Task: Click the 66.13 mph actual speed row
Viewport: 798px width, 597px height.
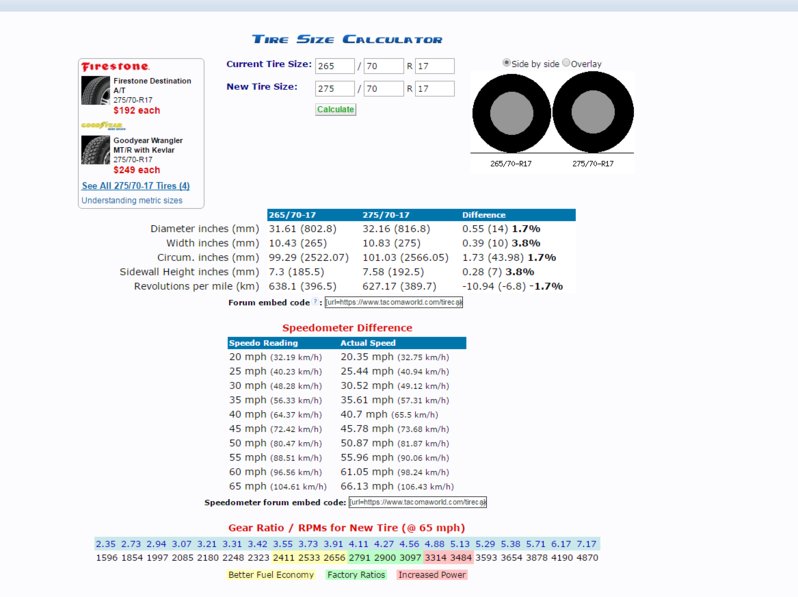Action: 397,486
